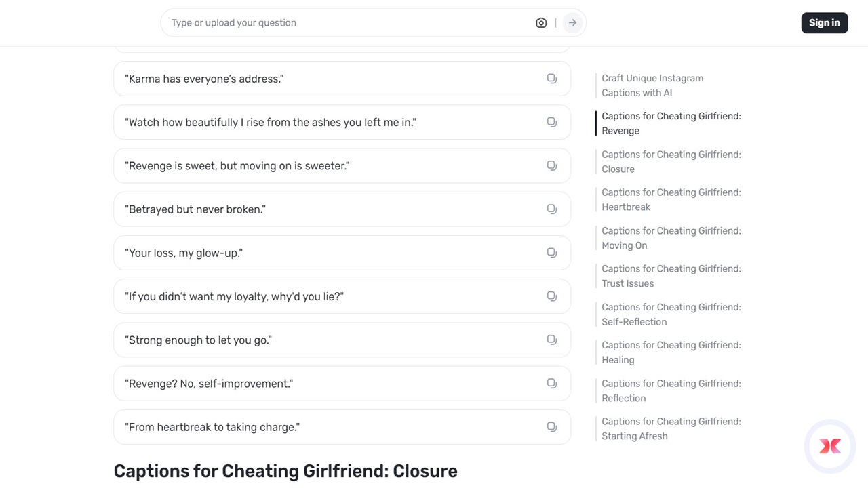Copy the "Revenge is sweet" caption
The height and width of the screenshot is (488, 868).
(x=552, y=165)
